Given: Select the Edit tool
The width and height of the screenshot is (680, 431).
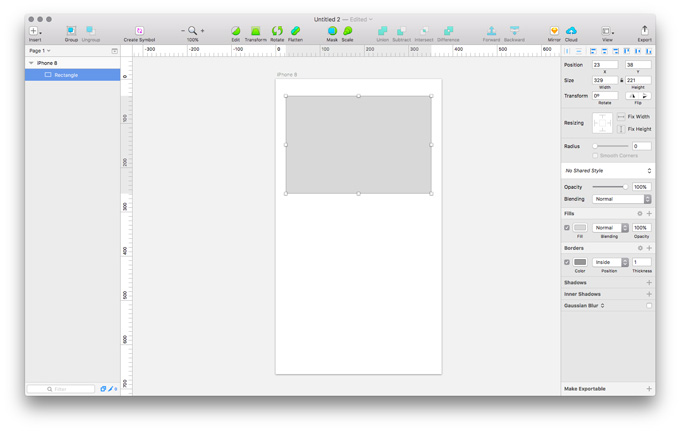Looking at the screenshot, I should [235, 31].
